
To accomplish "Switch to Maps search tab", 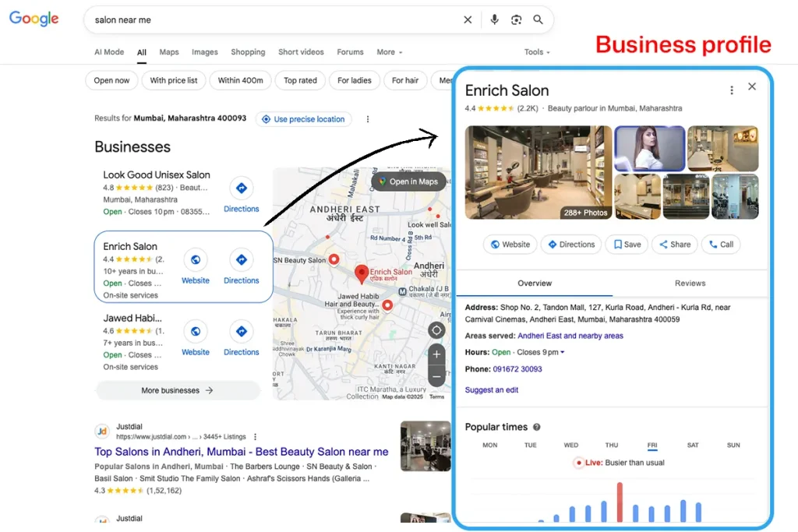I will coord(169,52).
